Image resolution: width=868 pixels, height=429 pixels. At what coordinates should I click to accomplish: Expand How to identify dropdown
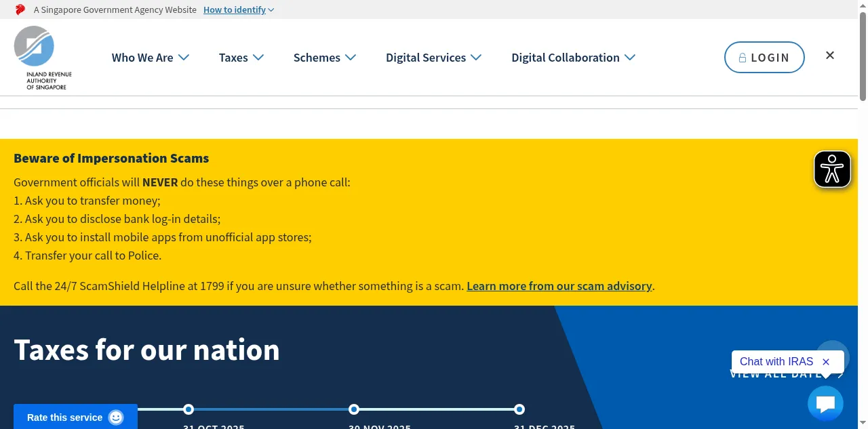tap(239, 10)
